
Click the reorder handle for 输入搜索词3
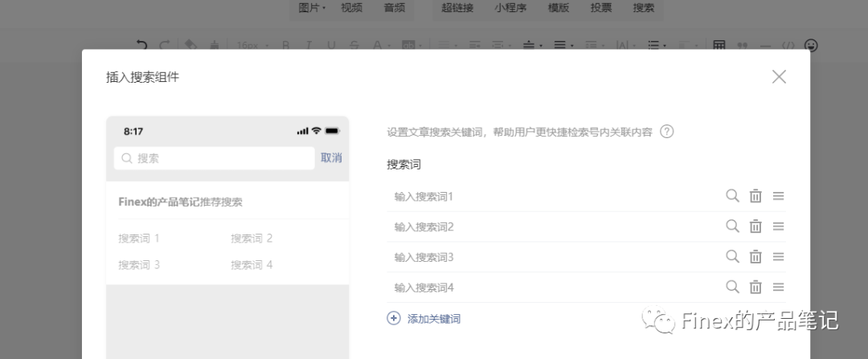[778, 257]
